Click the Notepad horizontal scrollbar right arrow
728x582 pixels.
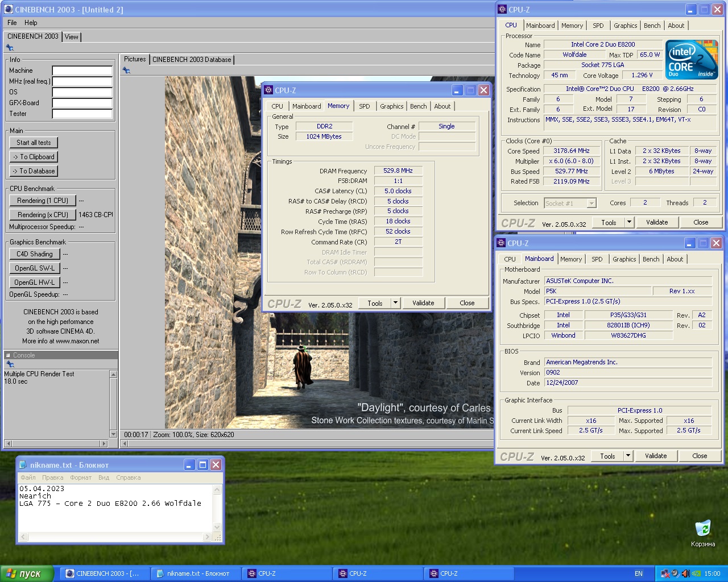[x=207, y=537]
